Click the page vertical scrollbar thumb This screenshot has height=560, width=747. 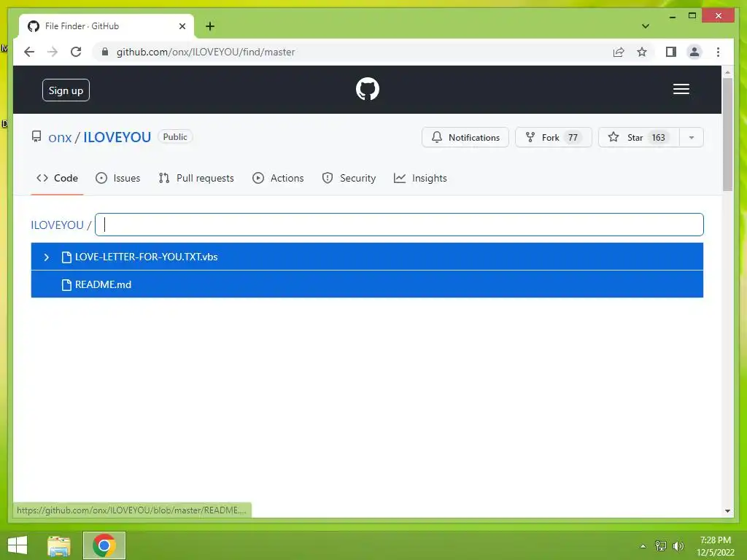point(727,134)
